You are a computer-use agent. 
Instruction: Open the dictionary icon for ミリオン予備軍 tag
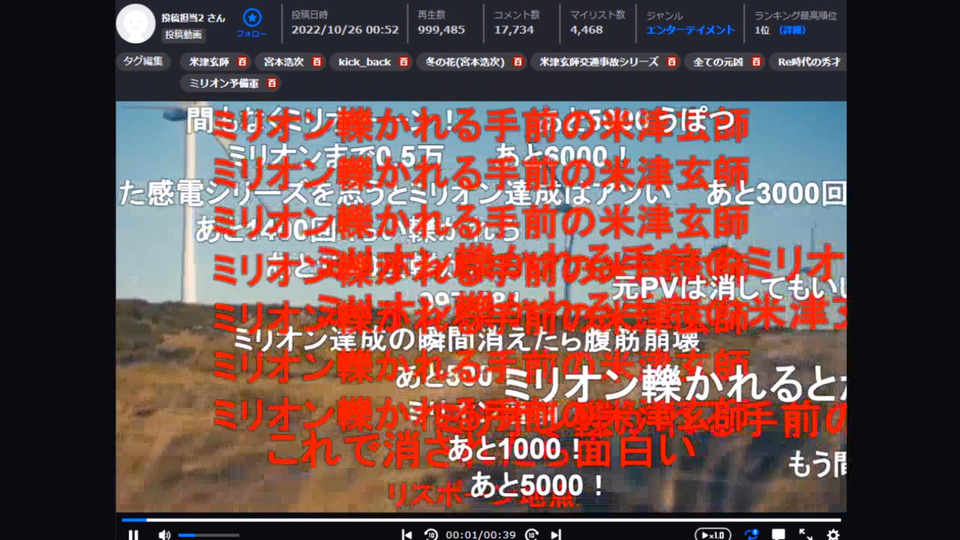[272, 83]
